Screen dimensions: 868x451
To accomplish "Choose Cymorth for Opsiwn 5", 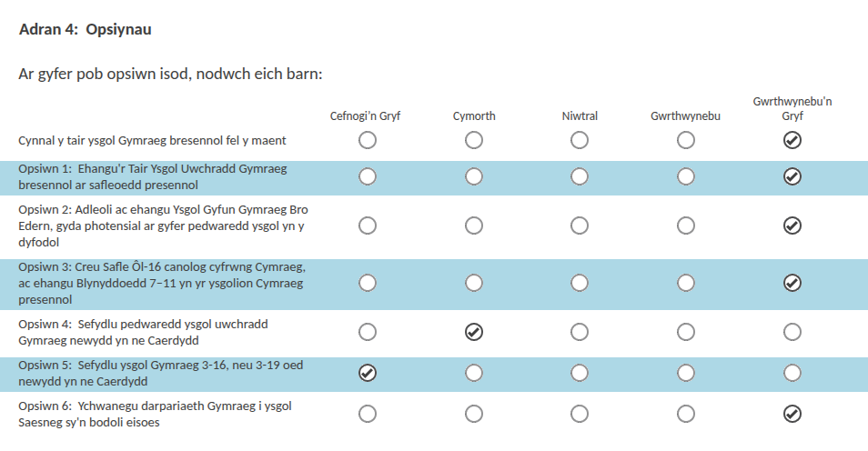I will (x=474, y=373).
